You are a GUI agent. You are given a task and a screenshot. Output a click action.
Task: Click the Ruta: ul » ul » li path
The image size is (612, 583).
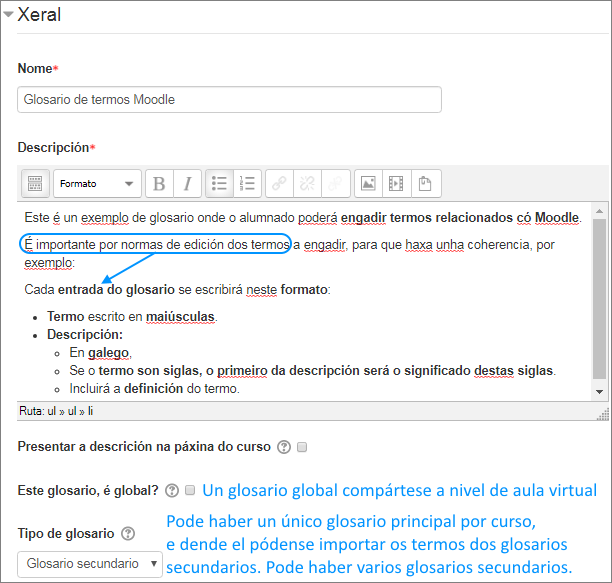pos(56,411)
